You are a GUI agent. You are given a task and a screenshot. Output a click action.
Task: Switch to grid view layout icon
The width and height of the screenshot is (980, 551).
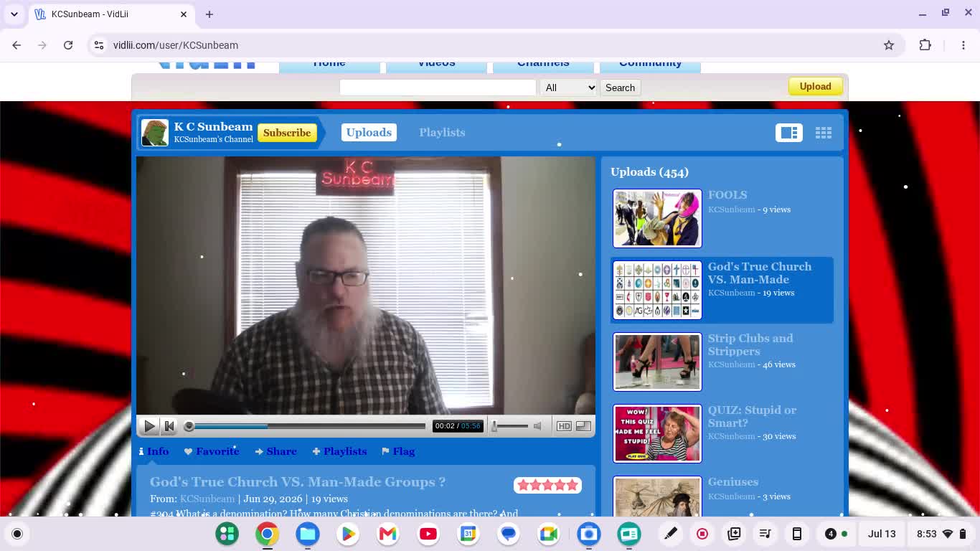(823, 133)
